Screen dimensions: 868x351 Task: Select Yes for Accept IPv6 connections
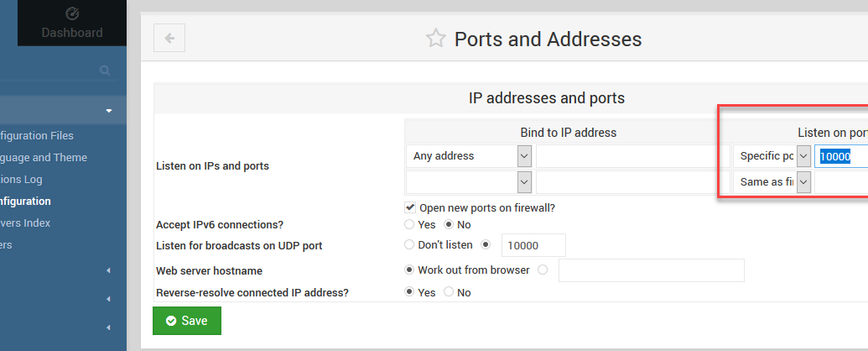click(x=409, y=225)
